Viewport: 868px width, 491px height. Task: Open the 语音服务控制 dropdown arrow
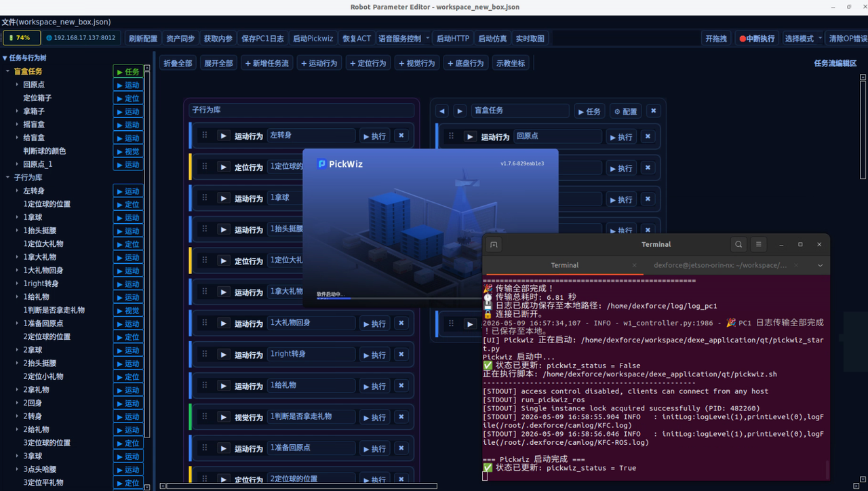[427, 39]
